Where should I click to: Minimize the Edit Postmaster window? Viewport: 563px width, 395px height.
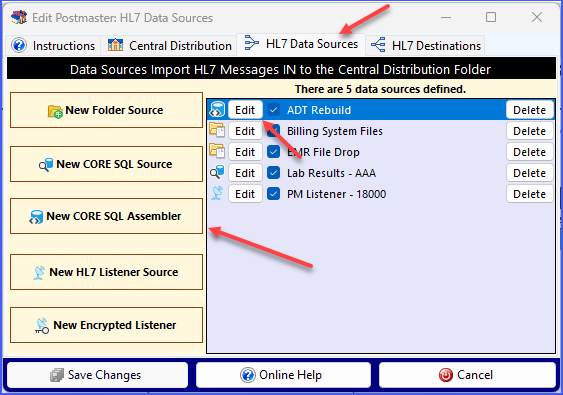click(x=446, y=17)
